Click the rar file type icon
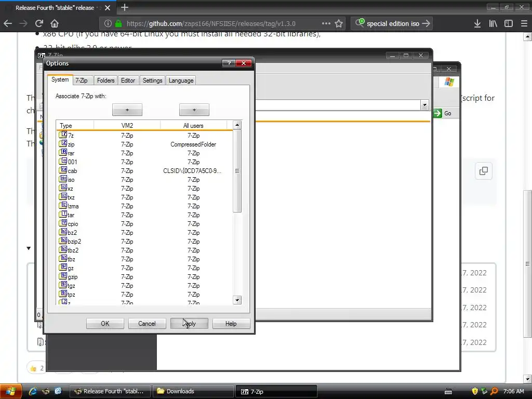The image size is (532, 399). tap(63, 152)
